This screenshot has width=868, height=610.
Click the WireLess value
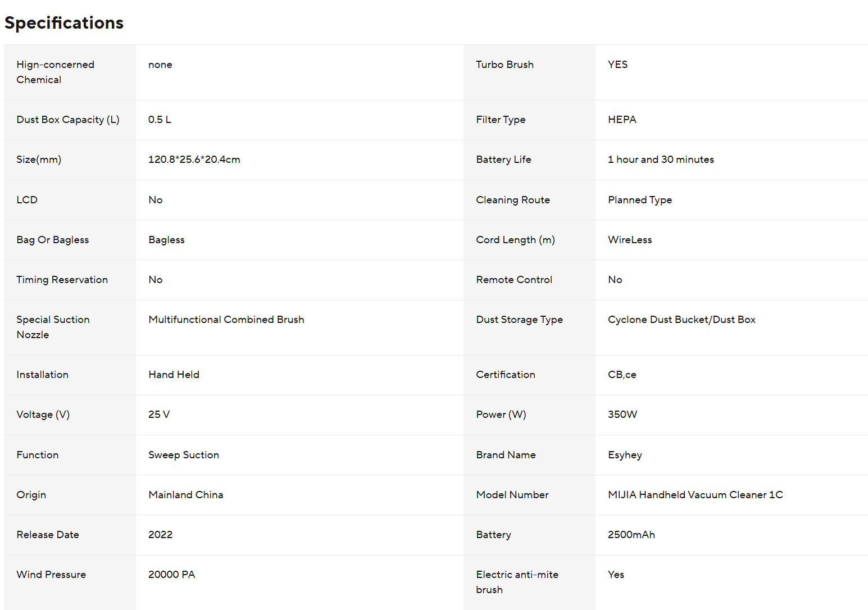(630, 240)
